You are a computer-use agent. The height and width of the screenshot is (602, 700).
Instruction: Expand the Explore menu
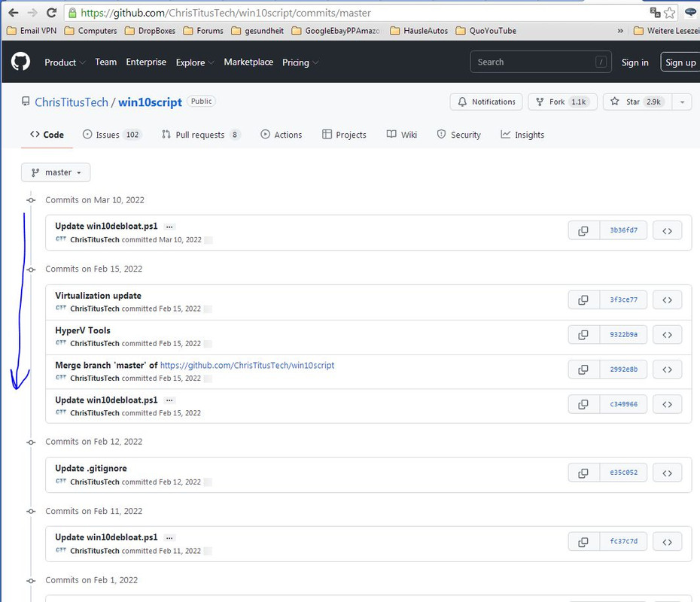pyautogui.click(x=195, y=62)
